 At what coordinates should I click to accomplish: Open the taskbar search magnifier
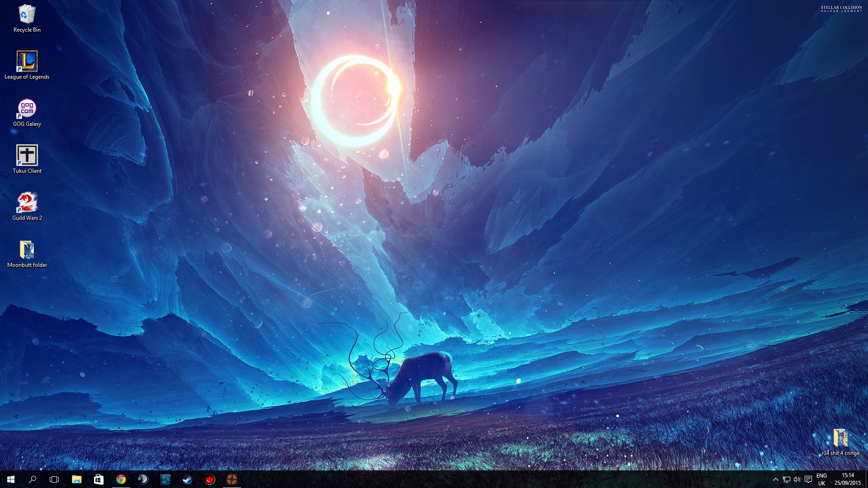pyautogui.click(x=33, y=479)
